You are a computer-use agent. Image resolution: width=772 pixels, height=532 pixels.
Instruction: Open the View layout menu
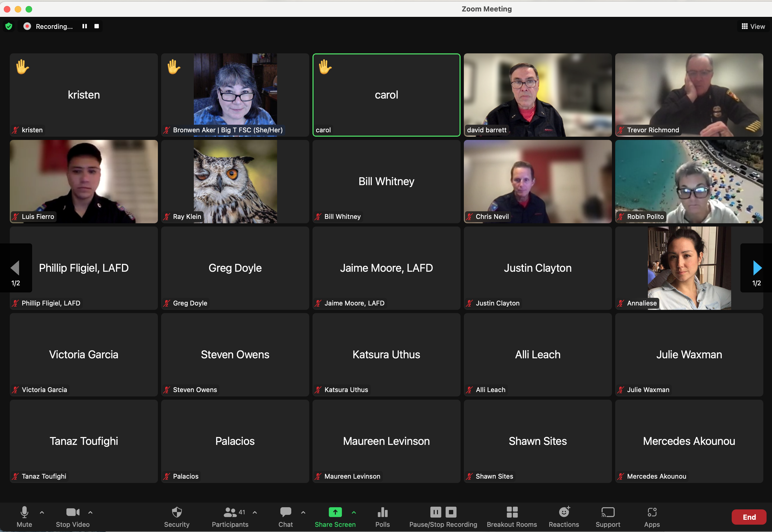[753, 26]
